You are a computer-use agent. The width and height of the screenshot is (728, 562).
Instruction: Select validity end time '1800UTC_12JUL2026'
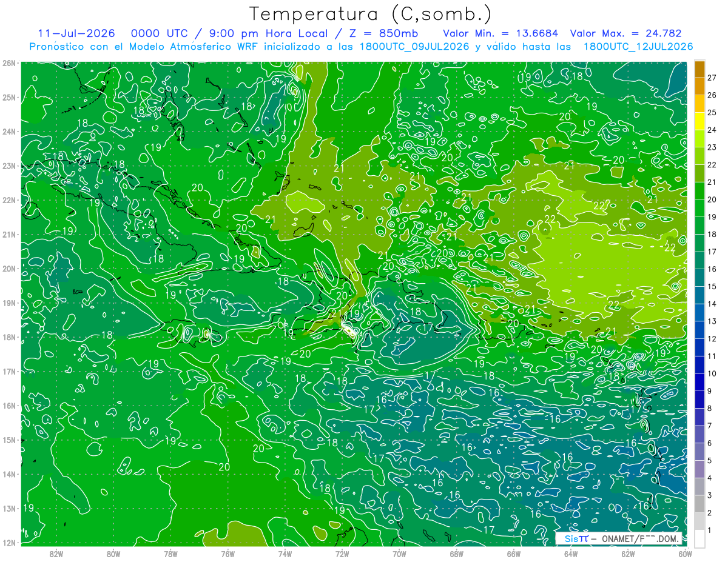coord(638,47)
